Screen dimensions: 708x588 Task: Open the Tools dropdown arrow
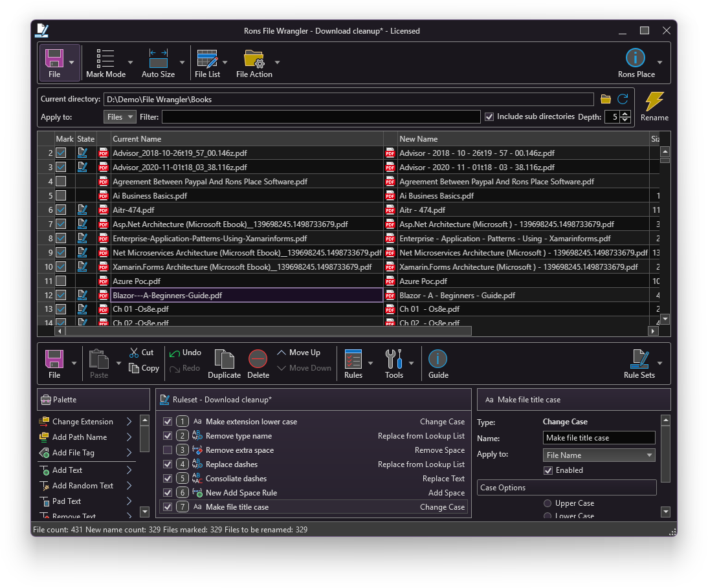[x=412, y=363]
